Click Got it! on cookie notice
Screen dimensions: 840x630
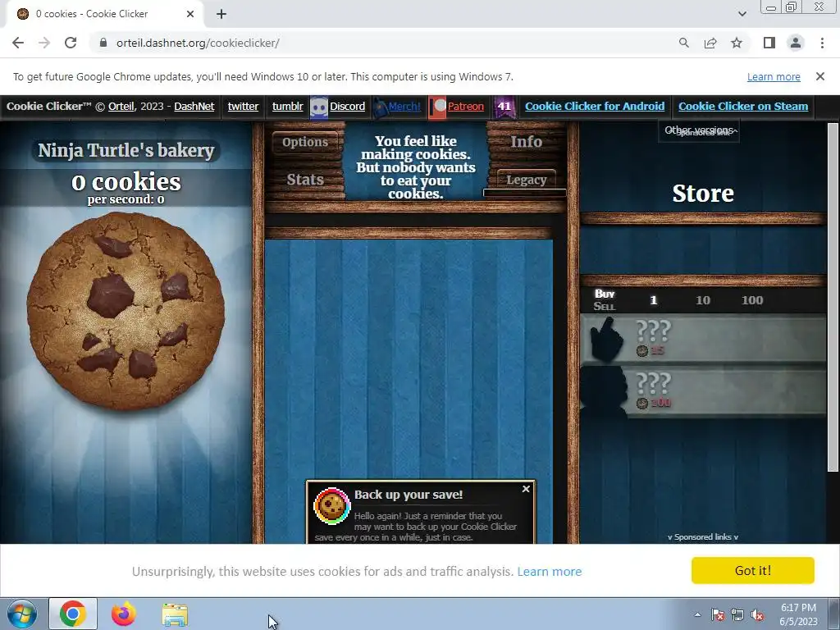click(753, 571)
